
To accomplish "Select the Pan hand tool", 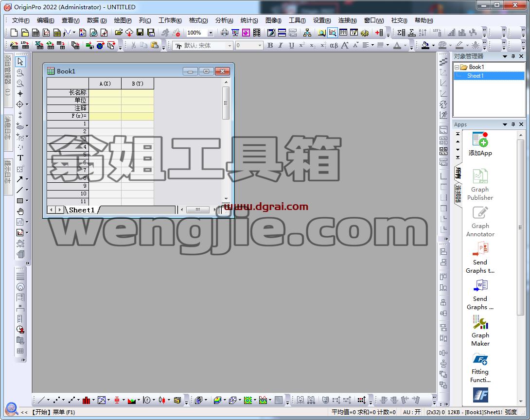I will (20, 211).
